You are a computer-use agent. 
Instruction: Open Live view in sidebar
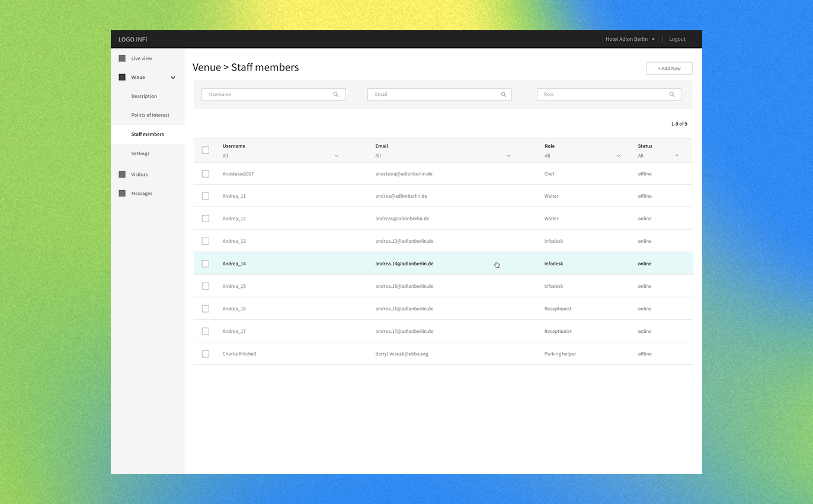142,59
